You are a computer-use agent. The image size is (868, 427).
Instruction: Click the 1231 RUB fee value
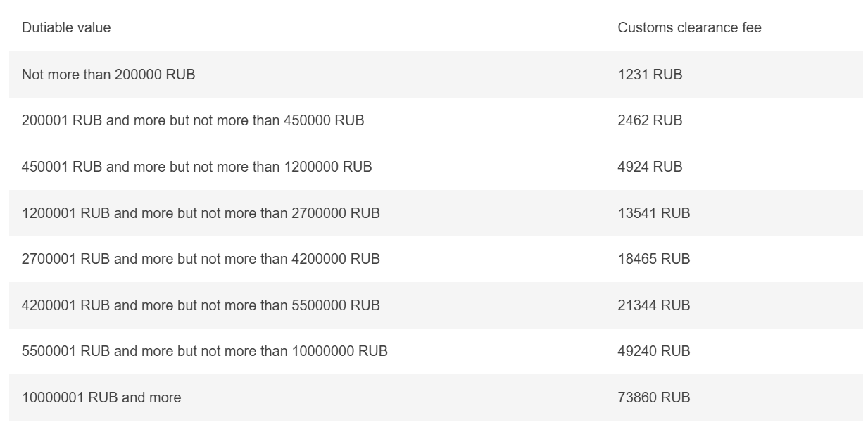(650, 75)
